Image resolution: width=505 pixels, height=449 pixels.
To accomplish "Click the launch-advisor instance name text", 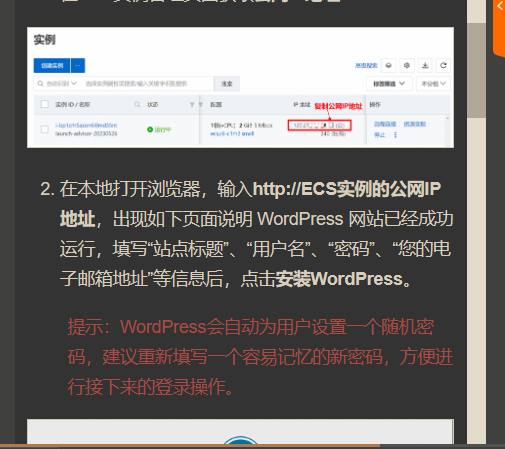I will [x=86, y=134].
